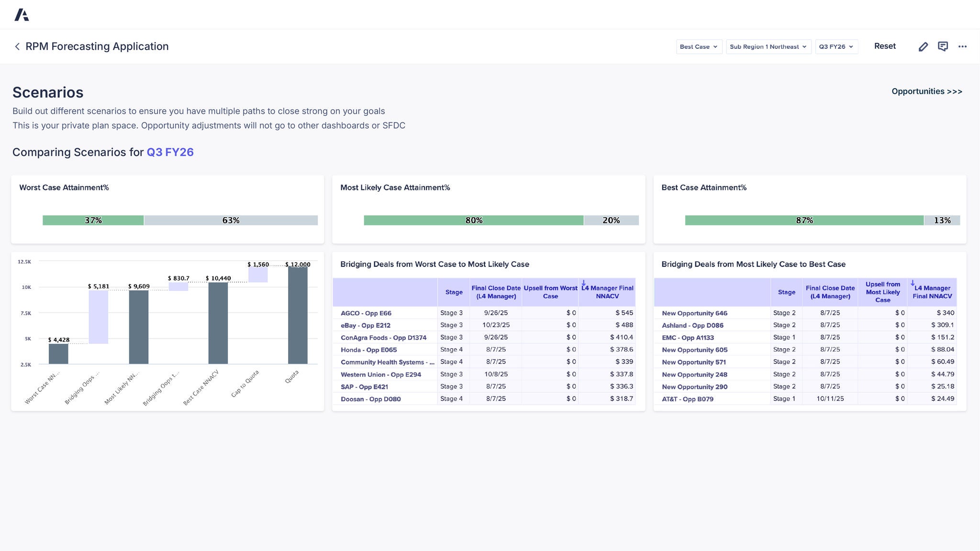Open the Q3 FY26 period dropdown
Screen dimensions: 980x551
(836, 46)
